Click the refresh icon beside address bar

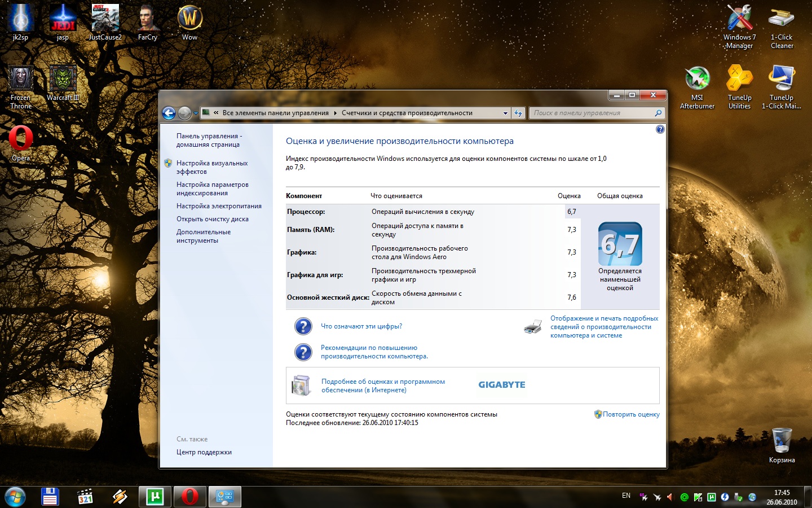click(518, 113)
